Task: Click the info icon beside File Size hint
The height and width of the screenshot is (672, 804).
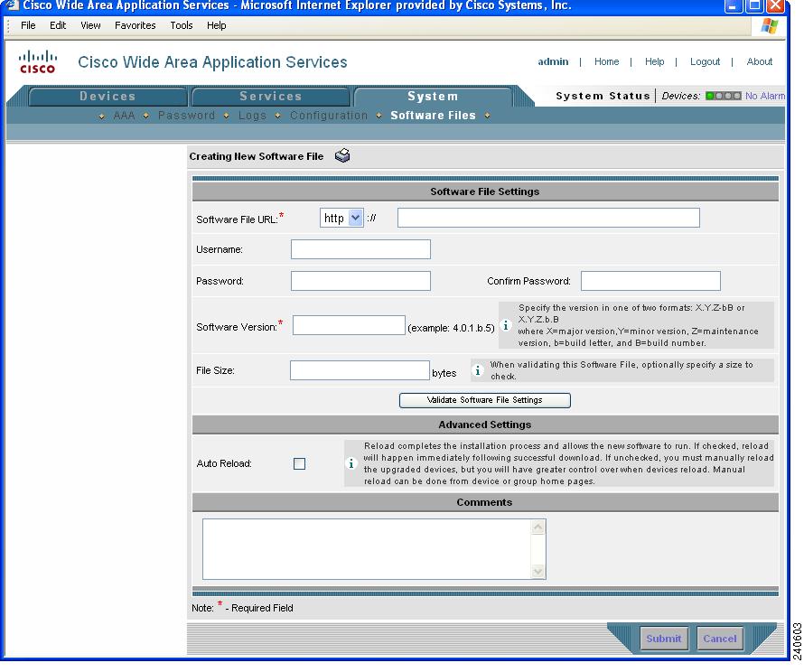Action: (477, 370)
